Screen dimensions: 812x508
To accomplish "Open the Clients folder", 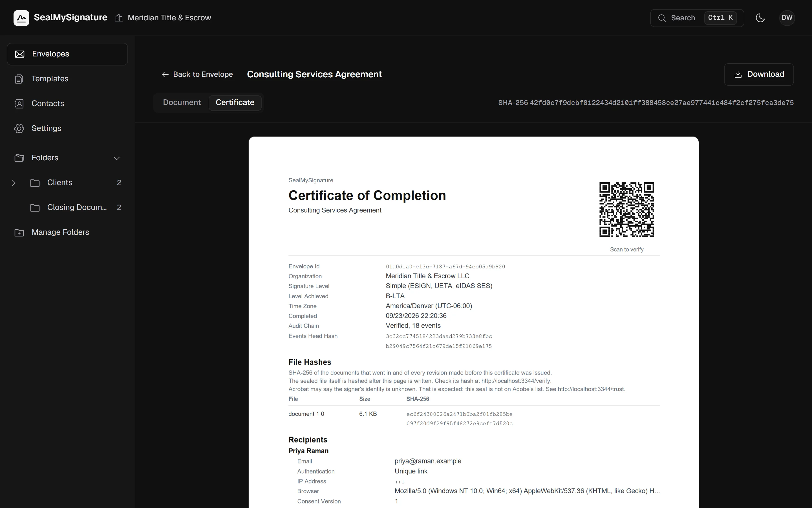I will click(67, 183).
